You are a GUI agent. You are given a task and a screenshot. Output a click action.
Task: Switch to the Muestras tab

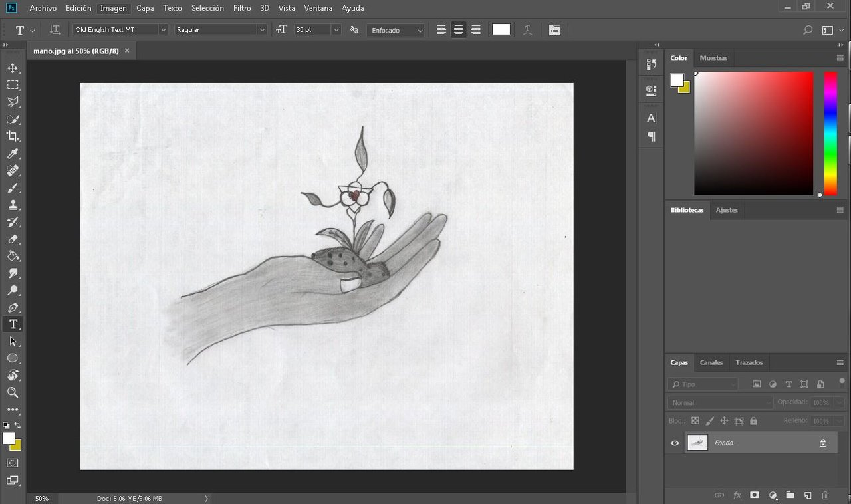pos(713,58)
